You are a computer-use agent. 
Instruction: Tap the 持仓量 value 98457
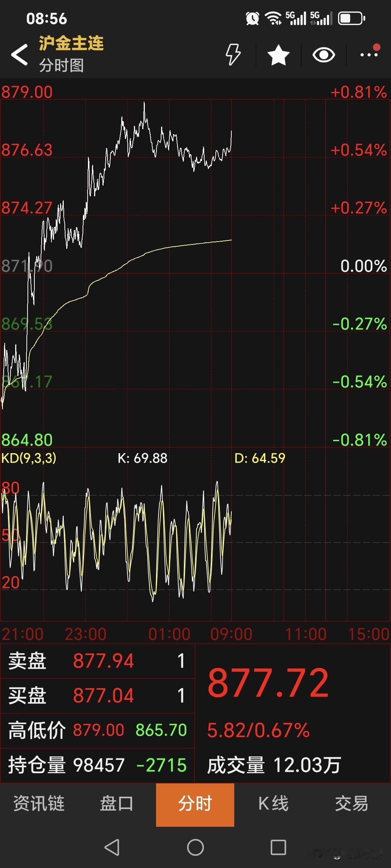pos(99,765)
